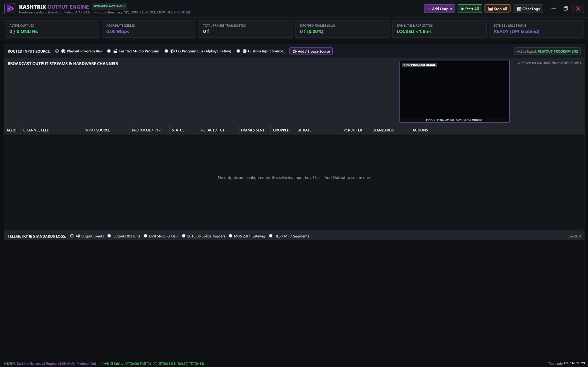Click the READY (DPI Enabled) status
Viewport: 588px width, 367px height.
click(516, 31)
